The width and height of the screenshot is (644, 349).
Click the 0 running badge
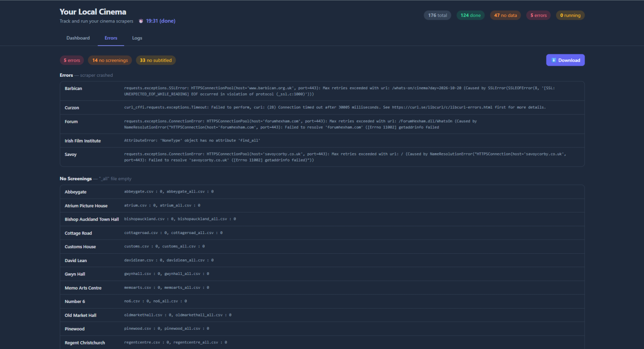click(x=570, y=15)
